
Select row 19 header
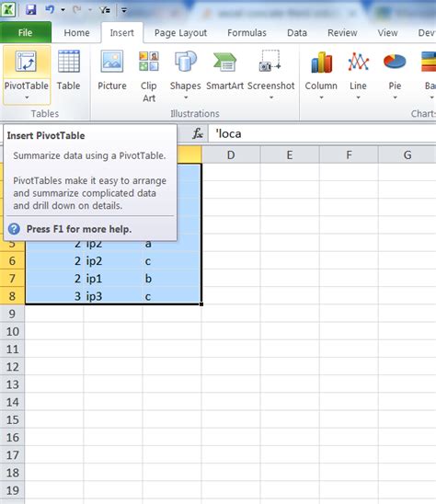12,490
